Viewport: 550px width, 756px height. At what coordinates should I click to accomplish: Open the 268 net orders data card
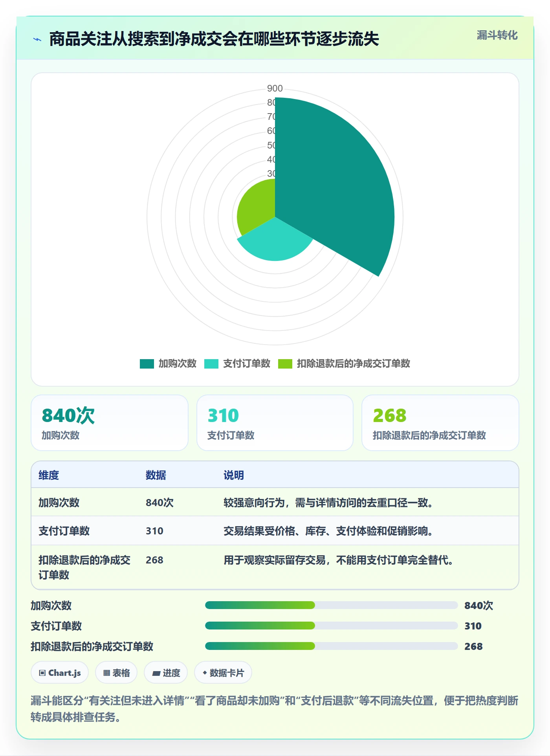[440, 423]
